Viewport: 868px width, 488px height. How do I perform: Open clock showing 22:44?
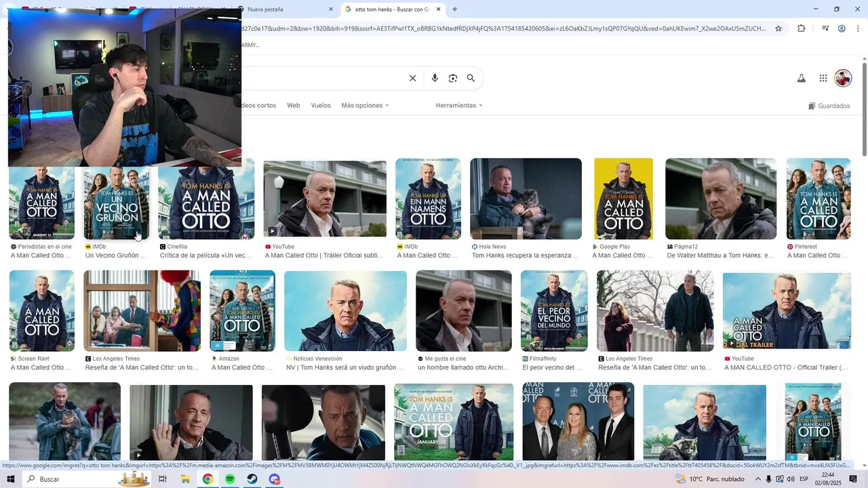tap(827, 479)
